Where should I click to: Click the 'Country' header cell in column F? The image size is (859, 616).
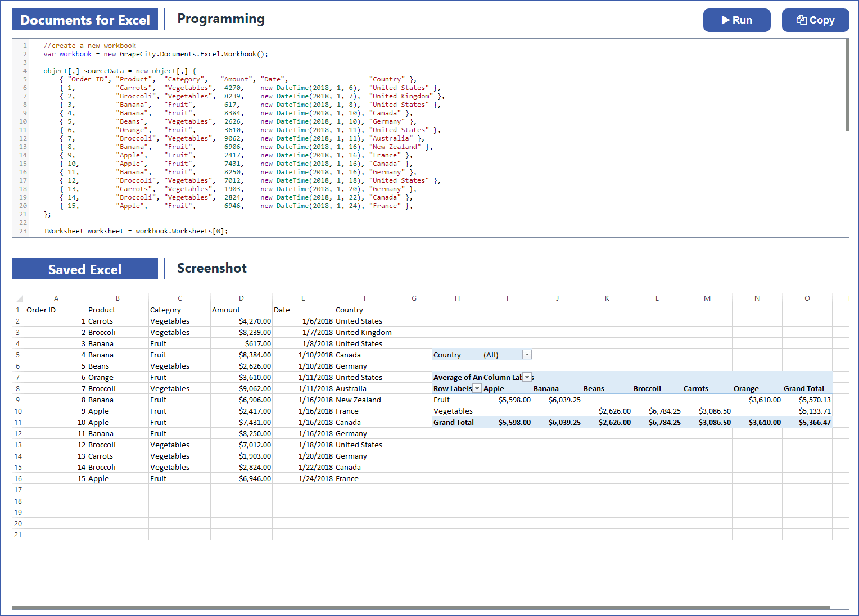pos(365,310)
